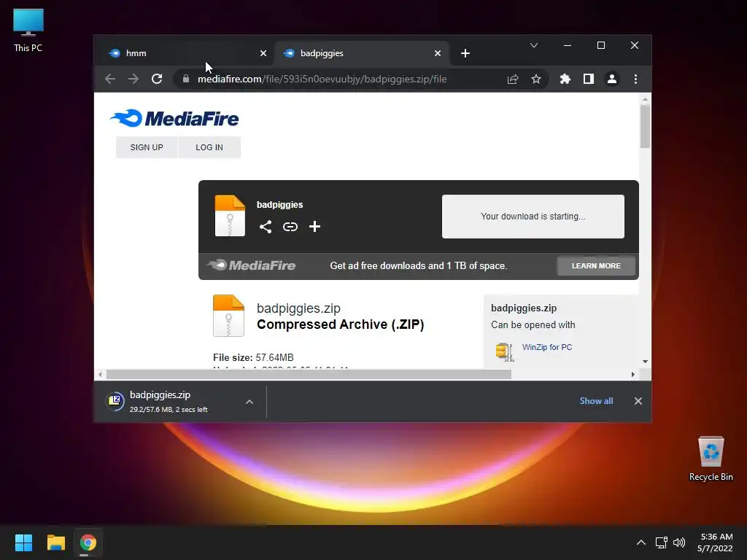Image resolution: width=747 pixels, height=560 pixels.
Task: Click the LOG IN button
Action: [x=209, y=147]
